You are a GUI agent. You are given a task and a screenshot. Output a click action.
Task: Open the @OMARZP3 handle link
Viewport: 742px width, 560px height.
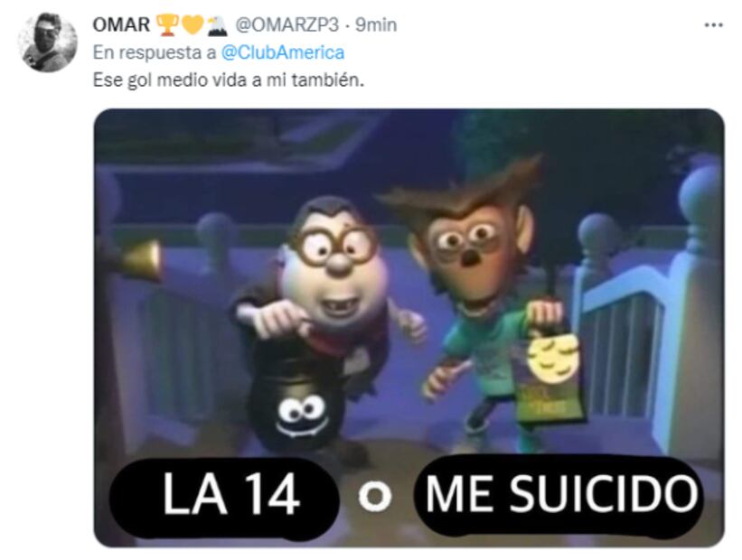286,24
